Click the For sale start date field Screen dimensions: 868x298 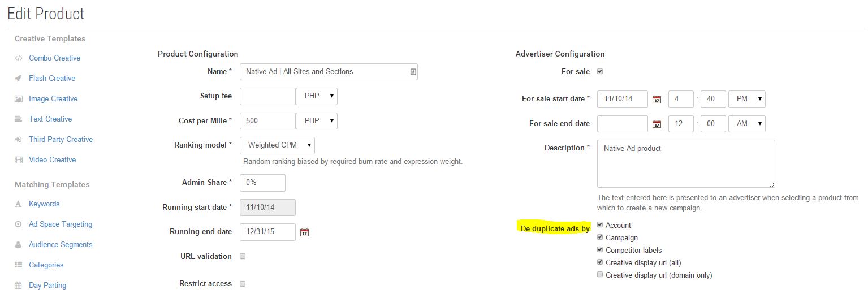(x=623, y=99)
